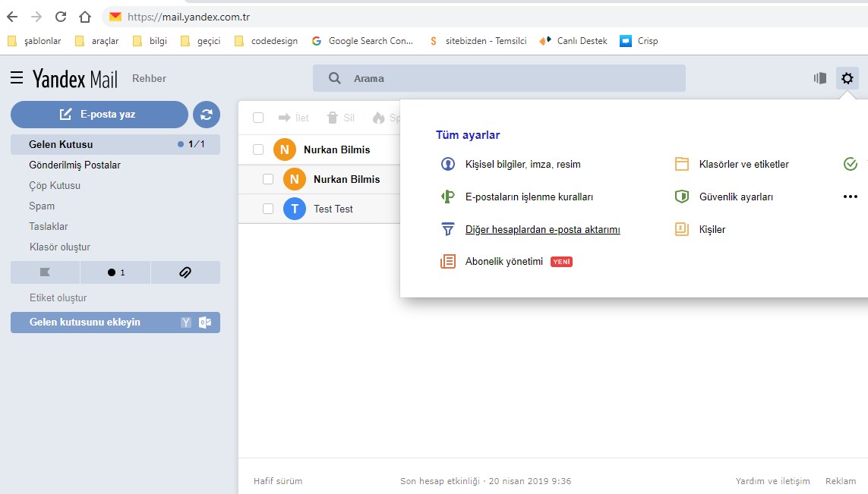Click the Gelen kutusunu ekleyin button
This screenshot has width=868, height=494.
(x=115, y=322)
